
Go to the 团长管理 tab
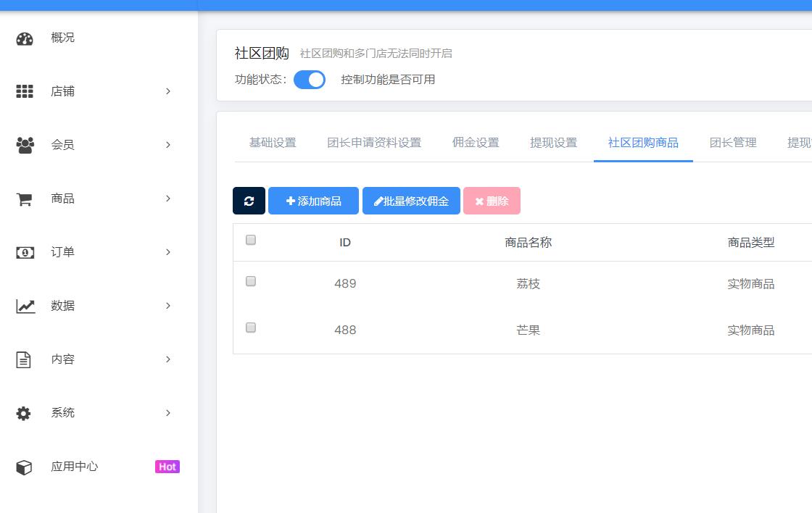point(733,143)
